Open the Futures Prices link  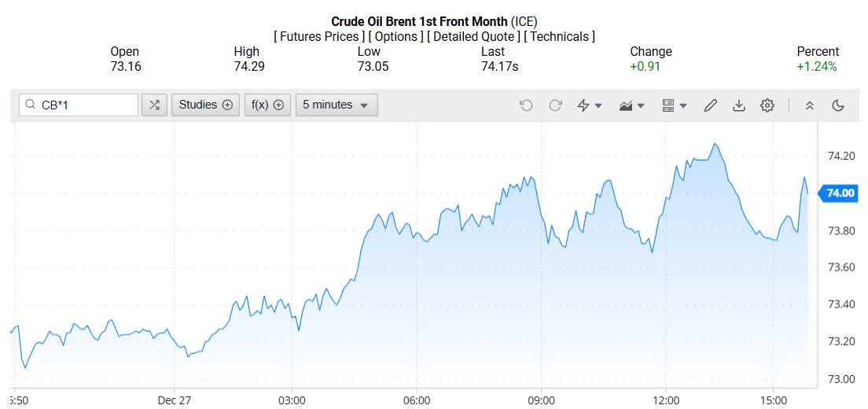(318, 36)
